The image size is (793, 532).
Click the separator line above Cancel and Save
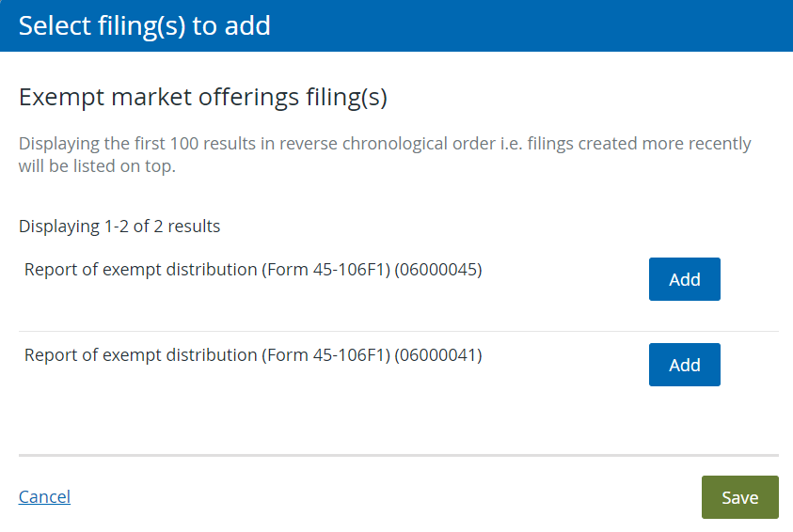(x=399, y=455)
